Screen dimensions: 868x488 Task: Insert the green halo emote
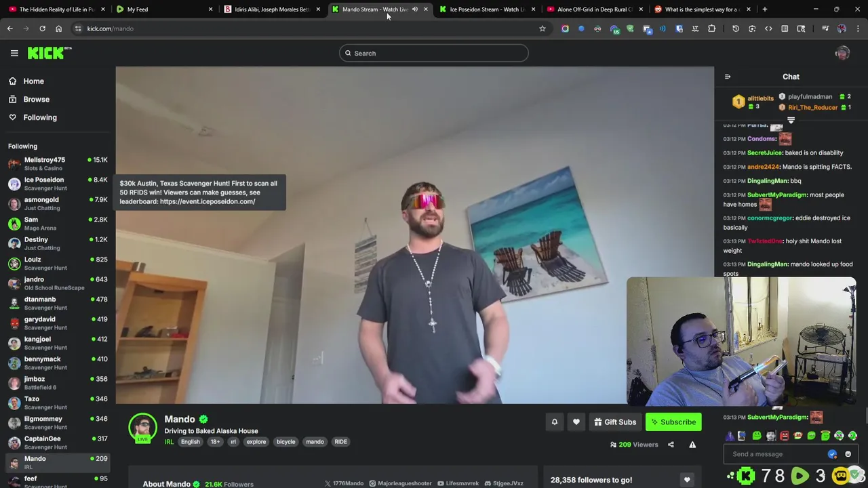click(825, 436)
